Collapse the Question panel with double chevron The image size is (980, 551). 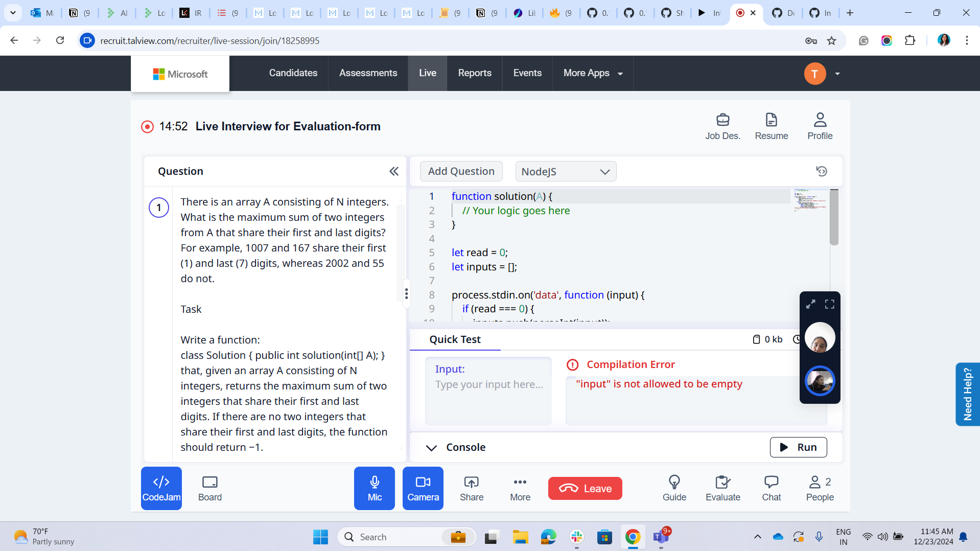(x=393, y=171)
